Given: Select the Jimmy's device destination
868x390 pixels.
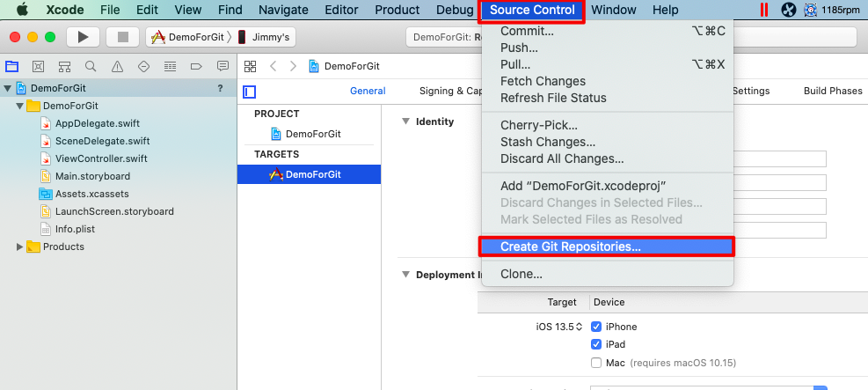Looking at the screenshot, I should point(264,37).
